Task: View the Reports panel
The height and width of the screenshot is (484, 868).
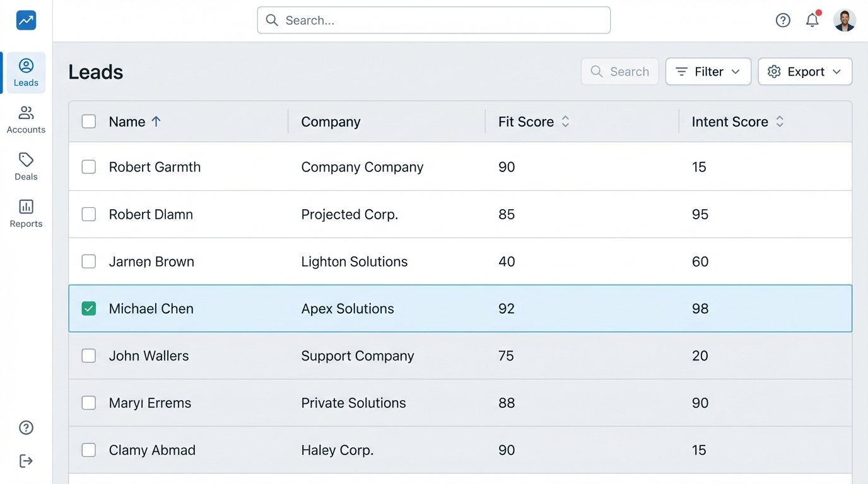Action: pyautogui.click(x=26, y=213)
